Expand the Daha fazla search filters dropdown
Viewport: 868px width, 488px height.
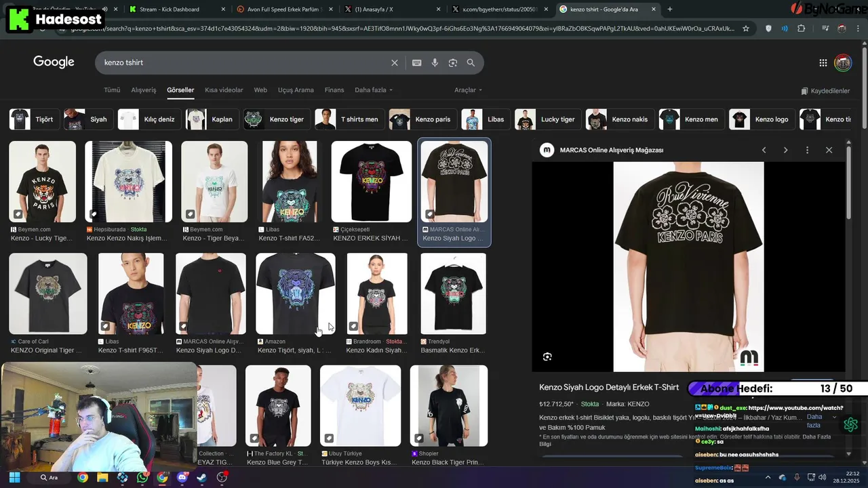click(374, 90)
